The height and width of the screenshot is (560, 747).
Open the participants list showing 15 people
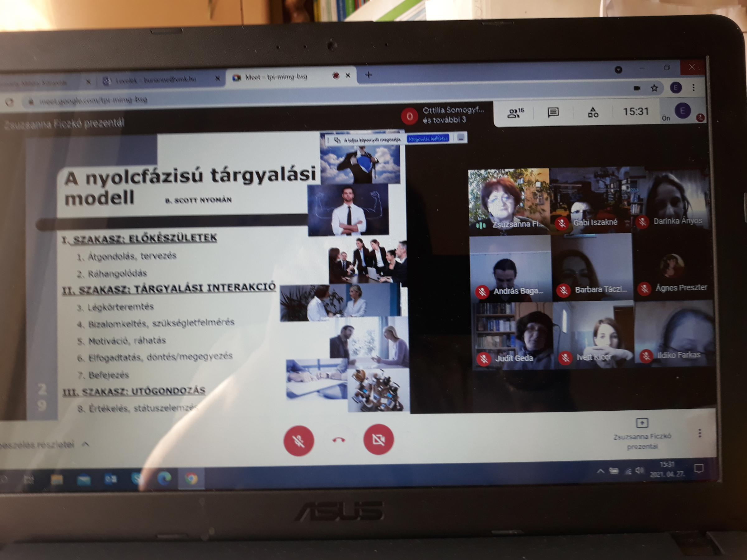coord(515,113)
